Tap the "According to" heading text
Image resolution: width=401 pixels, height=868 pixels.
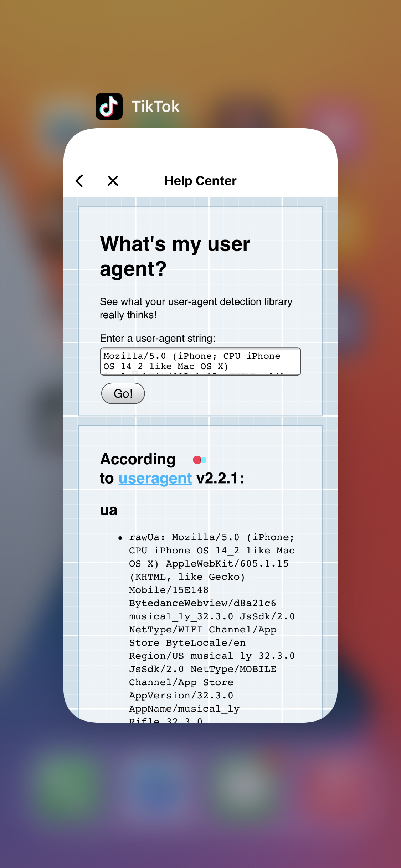click(138, 460)
